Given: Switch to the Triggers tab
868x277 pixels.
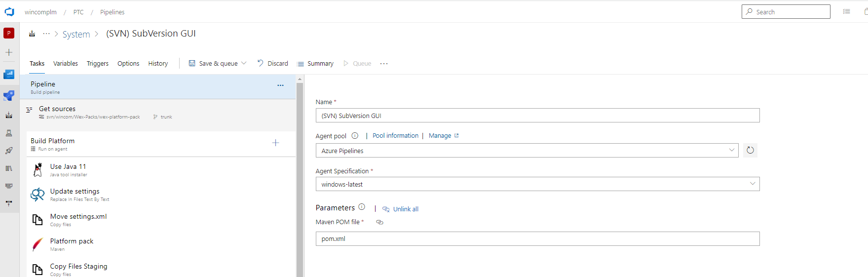Looking at the screenshot, I should [98, 64].
